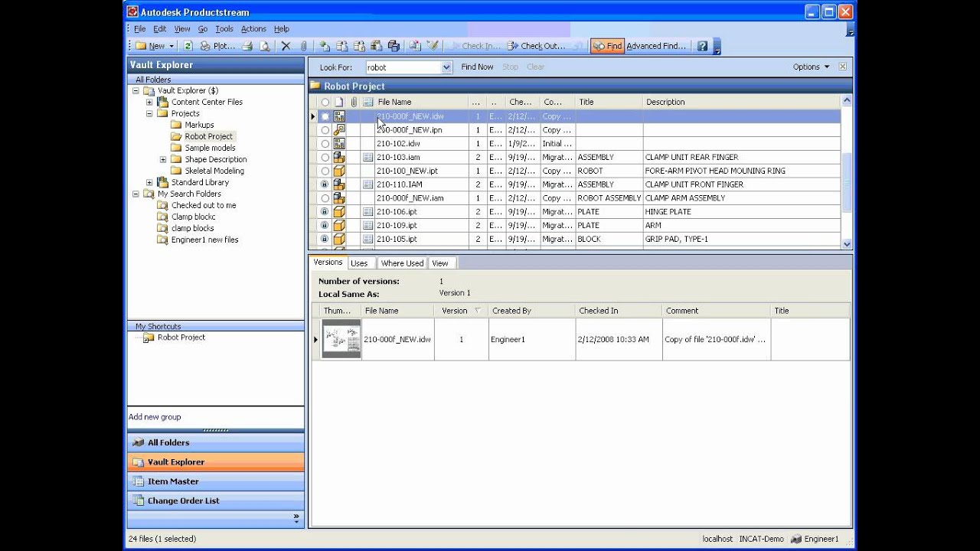
Task: Click the 210-000f_NEW.idw version thumbnail
Action: (x=341, y=339)
